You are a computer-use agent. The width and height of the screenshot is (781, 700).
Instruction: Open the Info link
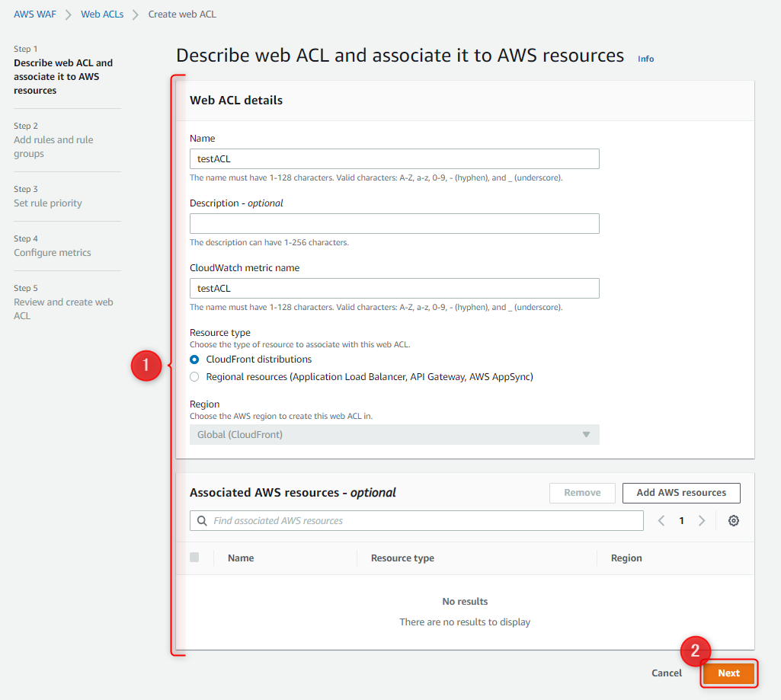pyautogui.click(x=645, y=59)
